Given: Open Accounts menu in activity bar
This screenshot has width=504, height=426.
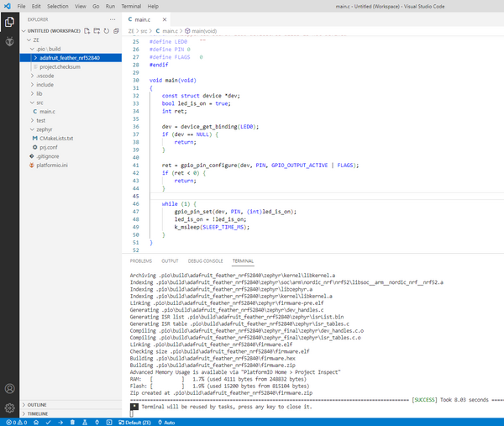Looking at the screenshot, I should click(9, 388).
